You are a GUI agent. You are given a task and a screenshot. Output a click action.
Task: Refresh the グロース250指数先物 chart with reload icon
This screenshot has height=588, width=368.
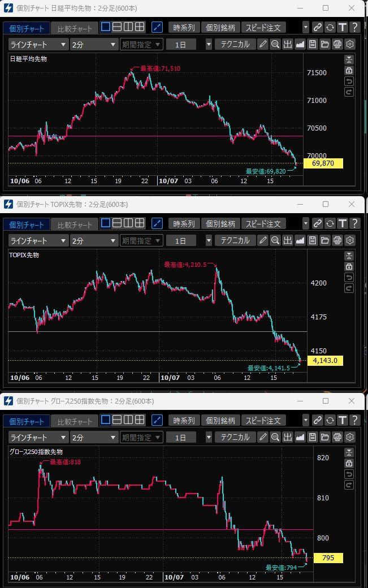click(x=330, y=420)
